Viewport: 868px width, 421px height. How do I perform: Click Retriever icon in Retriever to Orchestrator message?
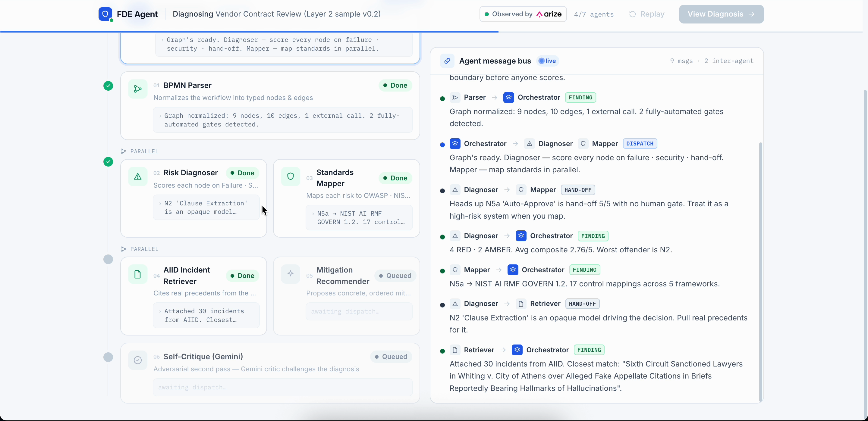pyautogui.click(x=455, y=350)
